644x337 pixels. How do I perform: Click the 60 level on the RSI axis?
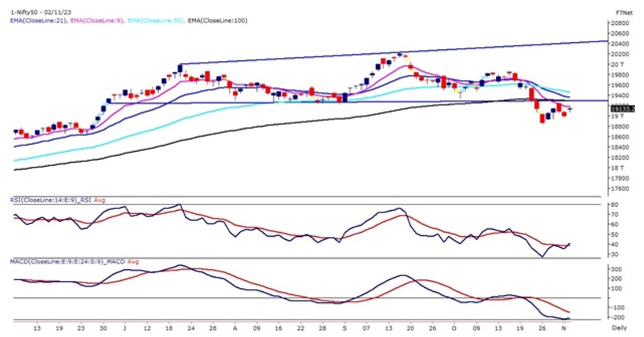tap(615, 225)
